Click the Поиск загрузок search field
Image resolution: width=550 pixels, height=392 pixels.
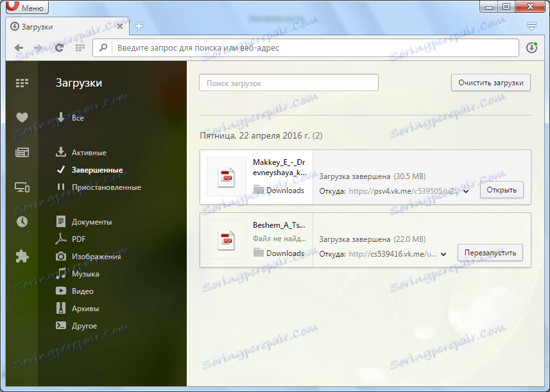(x=289, y=83)
